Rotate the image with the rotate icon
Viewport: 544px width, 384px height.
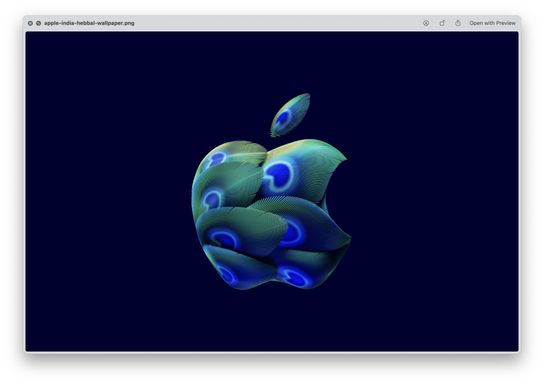tap(442, 23)
